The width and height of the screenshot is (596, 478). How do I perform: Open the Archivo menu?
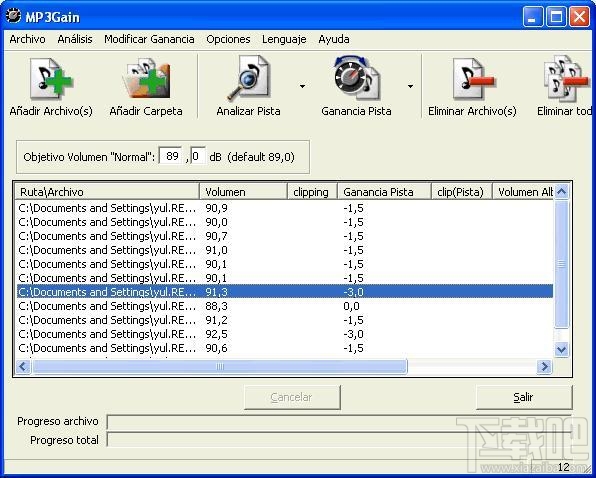[x=27, y=39]
